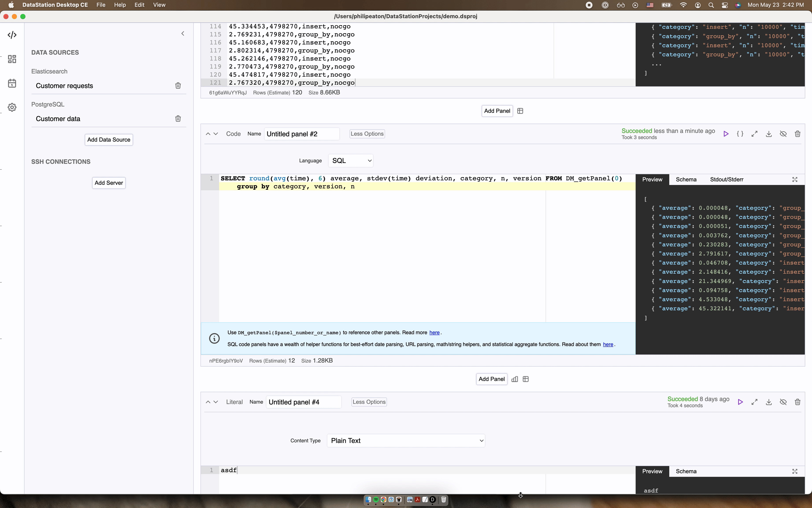Toggle the collapse arrow for Untitled panel #2
The height and width of the screenshot is (508, 812).
[208, 133]
